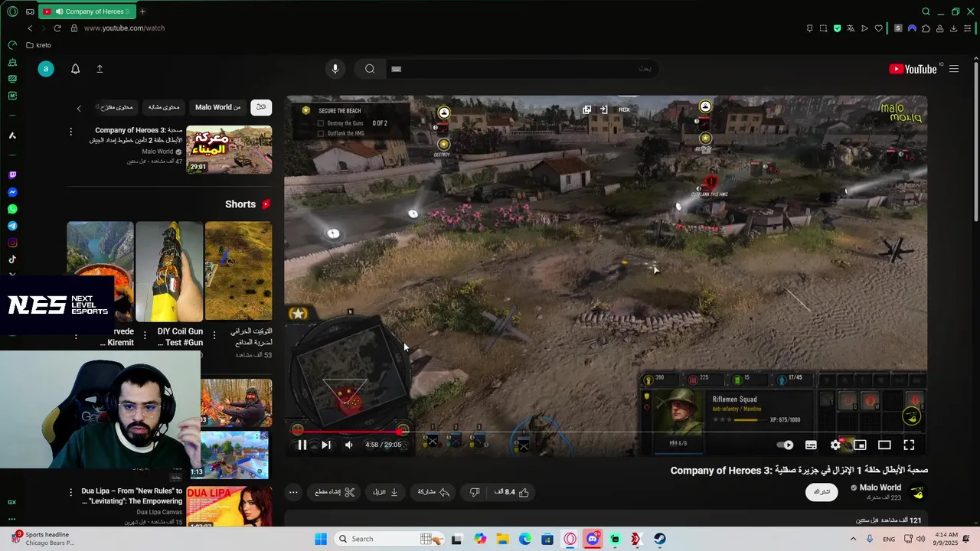
Task: Click the YouTube create upload icon
Action: [100, 69]
